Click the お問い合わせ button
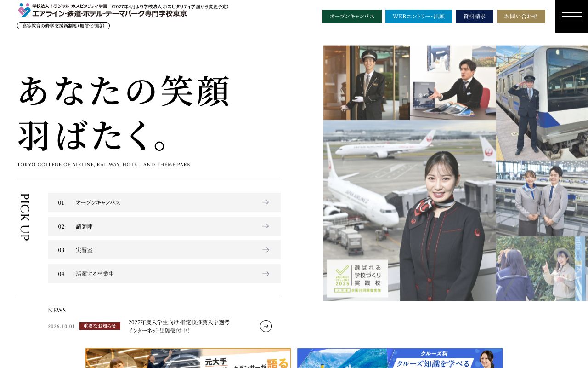The width and height of the screenshot is (588, 368). [x=521, y=16]
